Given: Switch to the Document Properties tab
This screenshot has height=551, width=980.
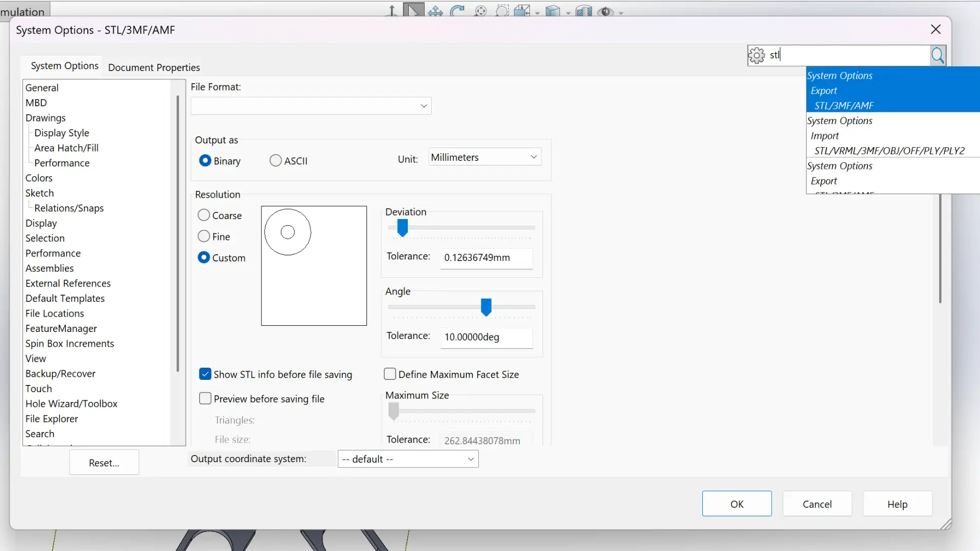Looking at the screenshot, I should 154,67.
